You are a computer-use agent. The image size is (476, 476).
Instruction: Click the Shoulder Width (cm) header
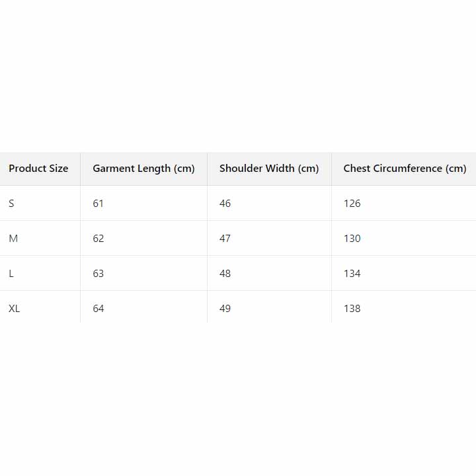click(x=269, y=169)
